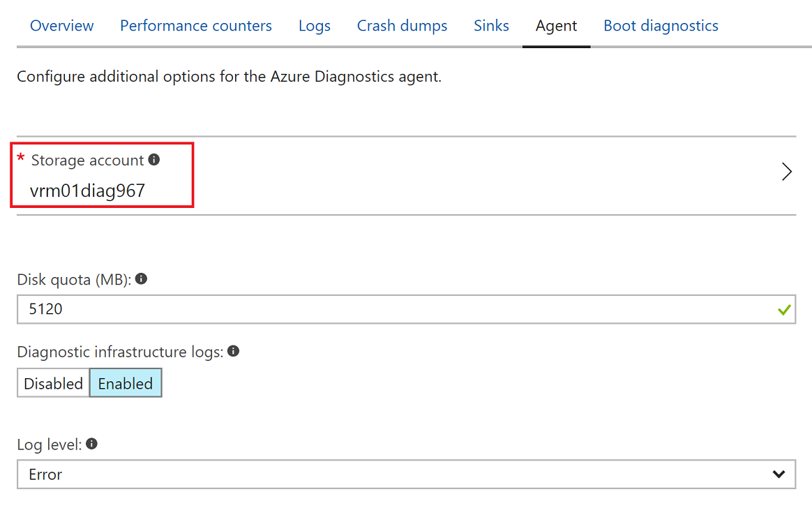Click the Error value in Log level

point(45,474)
